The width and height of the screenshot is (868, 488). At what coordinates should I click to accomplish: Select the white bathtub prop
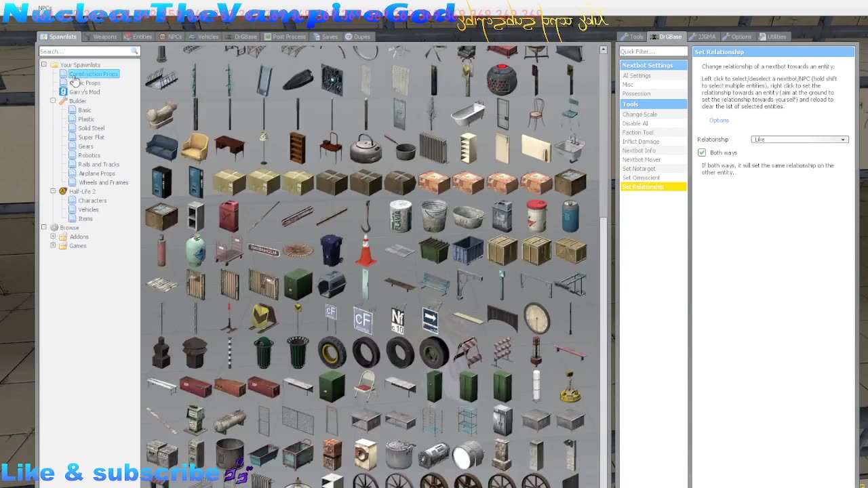click(x=468, y=114)
